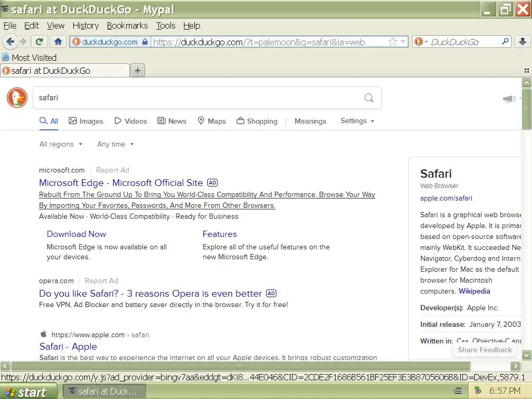Show all tabs list button

tap(527, 71)
